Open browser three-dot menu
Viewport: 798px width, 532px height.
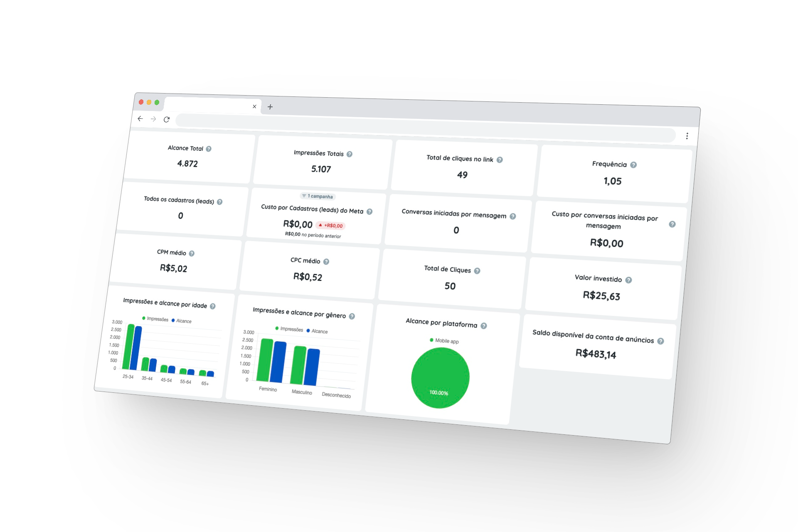click(x=687, y=136)
